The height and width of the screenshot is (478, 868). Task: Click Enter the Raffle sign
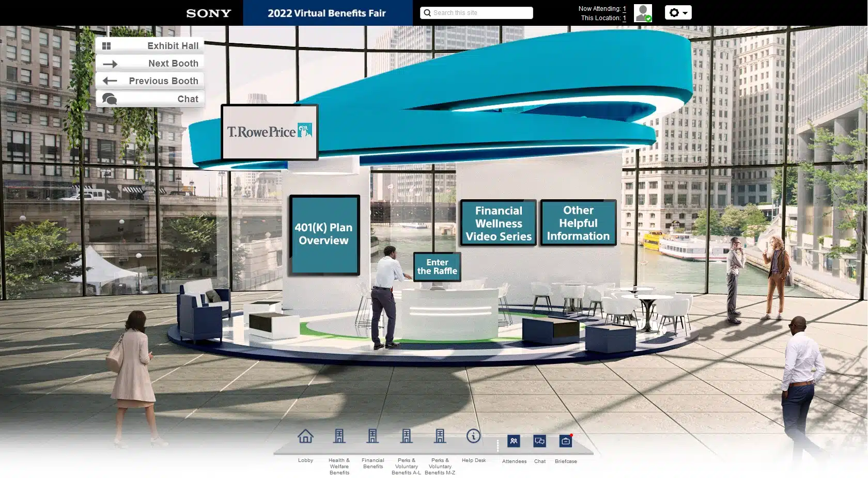[437, 266]
